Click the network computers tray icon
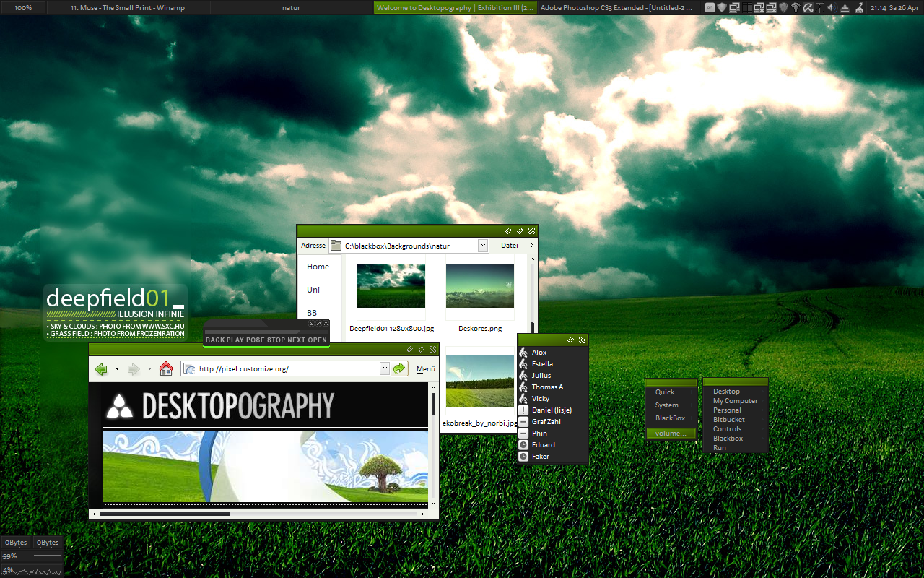 tap(734, 7)
